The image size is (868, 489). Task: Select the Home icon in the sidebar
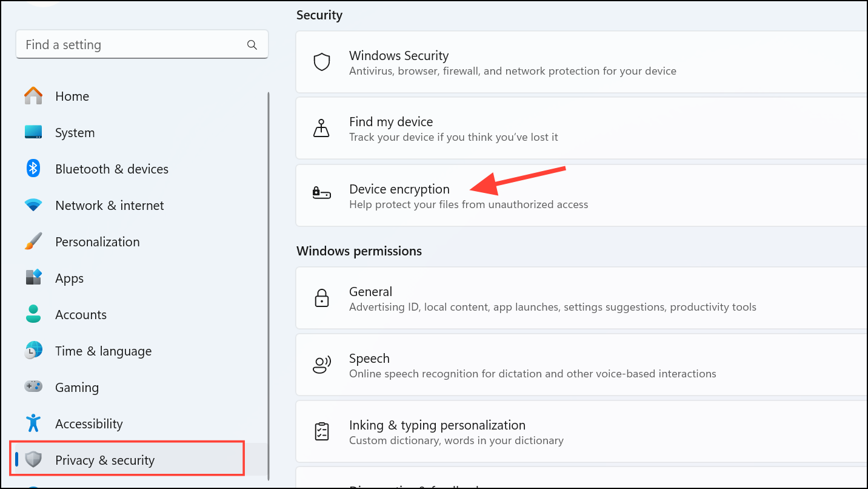point(33,96)
